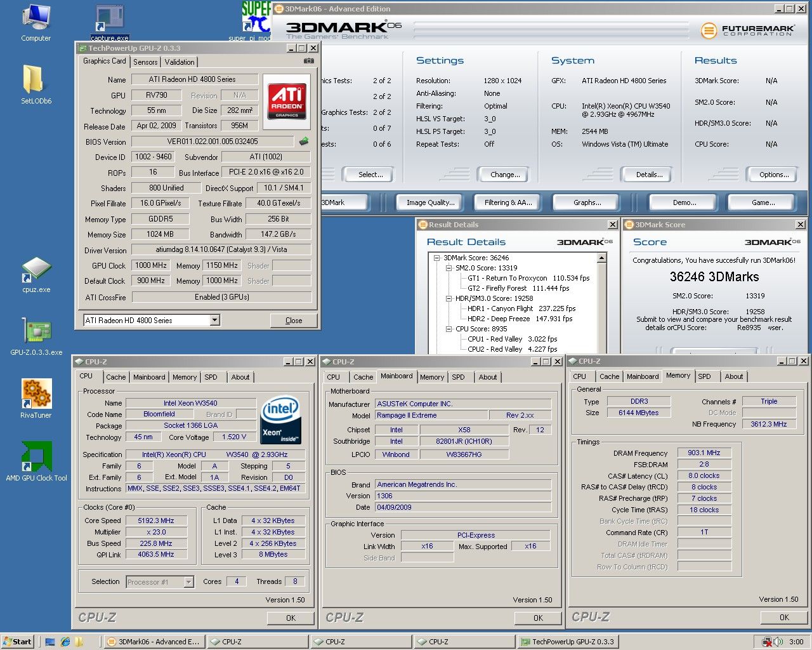Open the Computer desktop icon

pyautogui.click(x=36, y=22)
